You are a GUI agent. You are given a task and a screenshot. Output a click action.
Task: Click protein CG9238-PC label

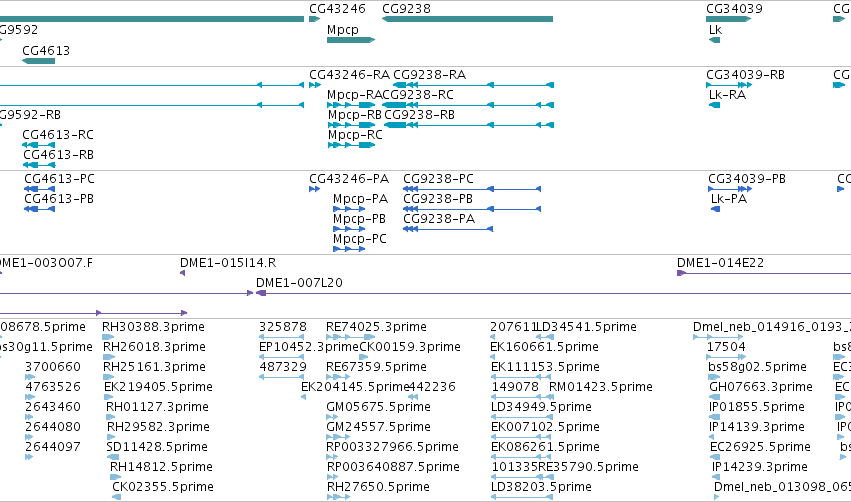coord(439,179)
